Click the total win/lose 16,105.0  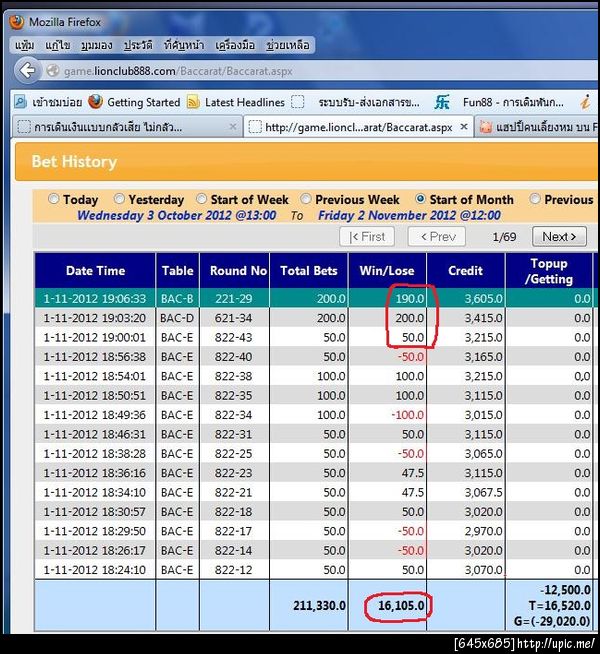[401, 606]
